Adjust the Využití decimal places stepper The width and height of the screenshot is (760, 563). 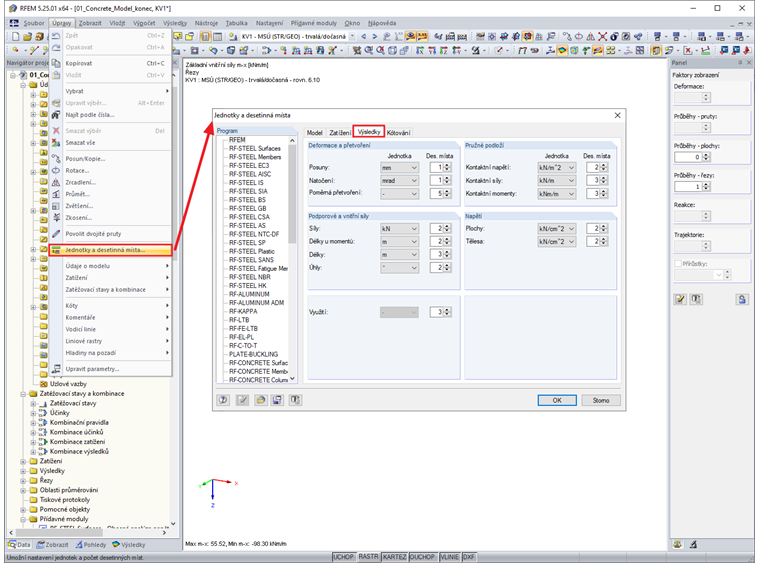point(447,313)
